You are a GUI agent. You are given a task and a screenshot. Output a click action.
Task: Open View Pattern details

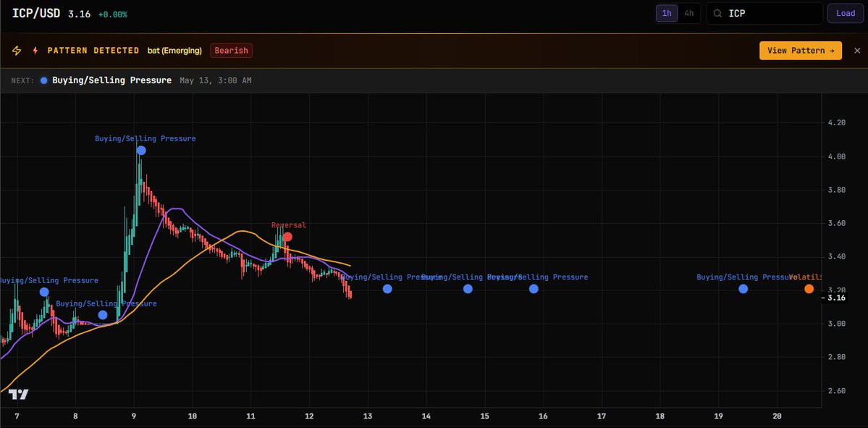(801, 51)
